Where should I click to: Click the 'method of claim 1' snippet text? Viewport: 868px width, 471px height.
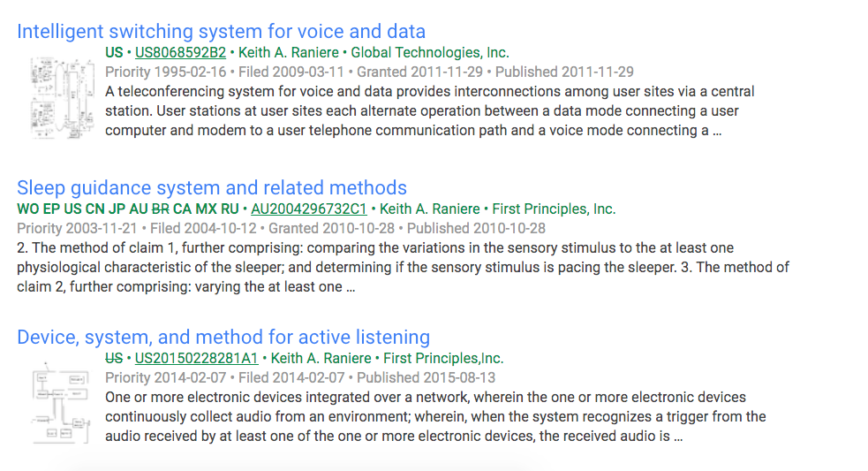click(x=403, y=267)
